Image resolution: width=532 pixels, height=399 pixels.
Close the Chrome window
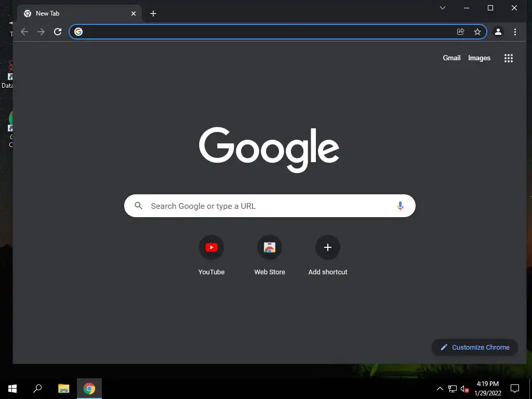(x=514, y=8)
